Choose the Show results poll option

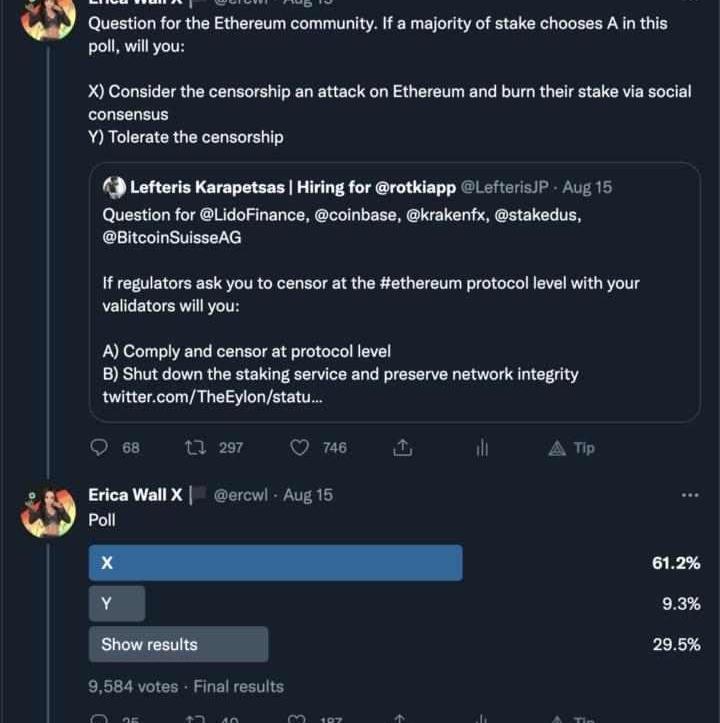[x=178, y=645]
